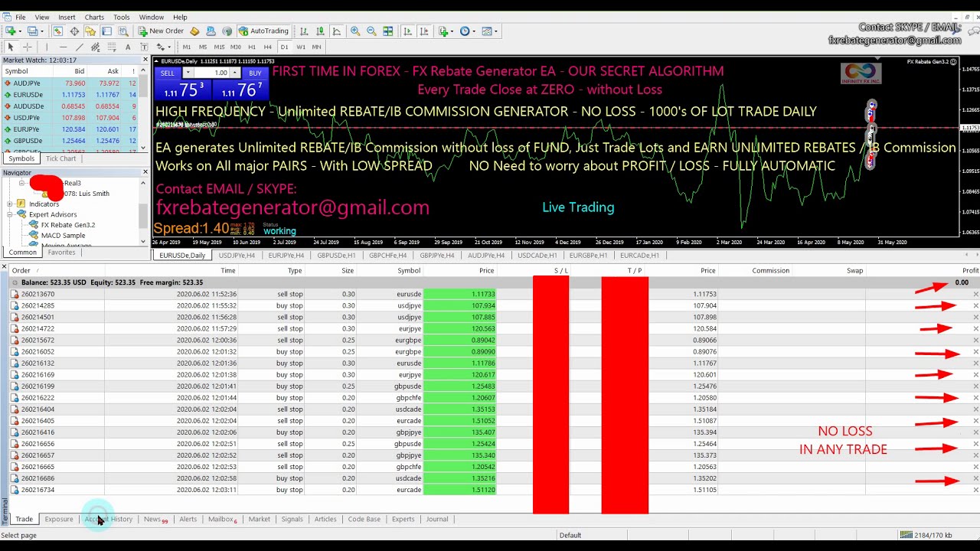Tile chart windows using toolbar icon
980x551 pixels.
click(x=388, y=31)
